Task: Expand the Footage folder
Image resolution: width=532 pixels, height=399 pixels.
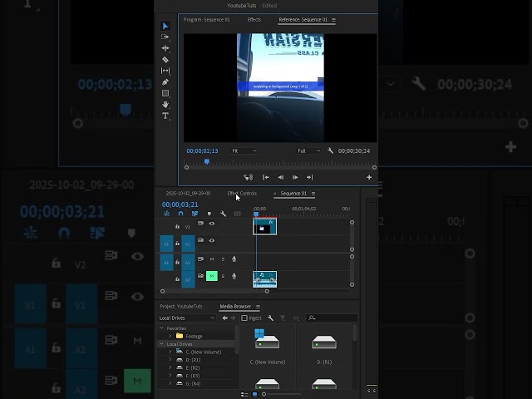Action: tap(170, 336)
